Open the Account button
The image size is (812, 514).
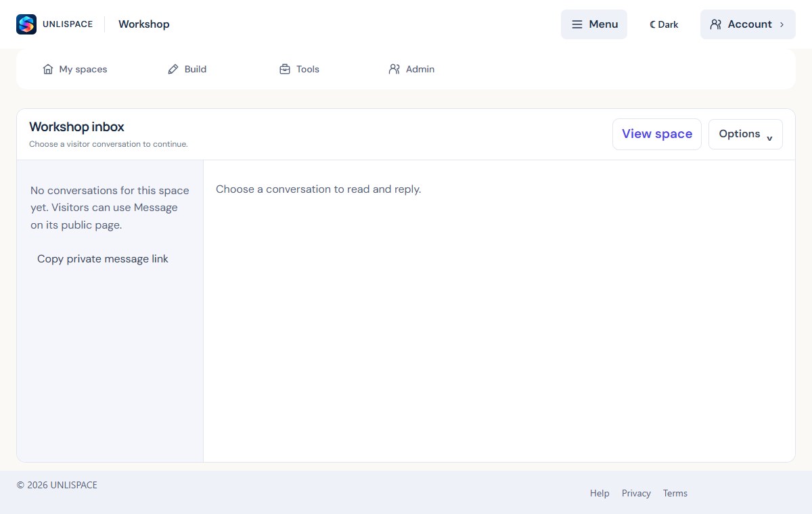pyautogui.click(x=748, y=24)
